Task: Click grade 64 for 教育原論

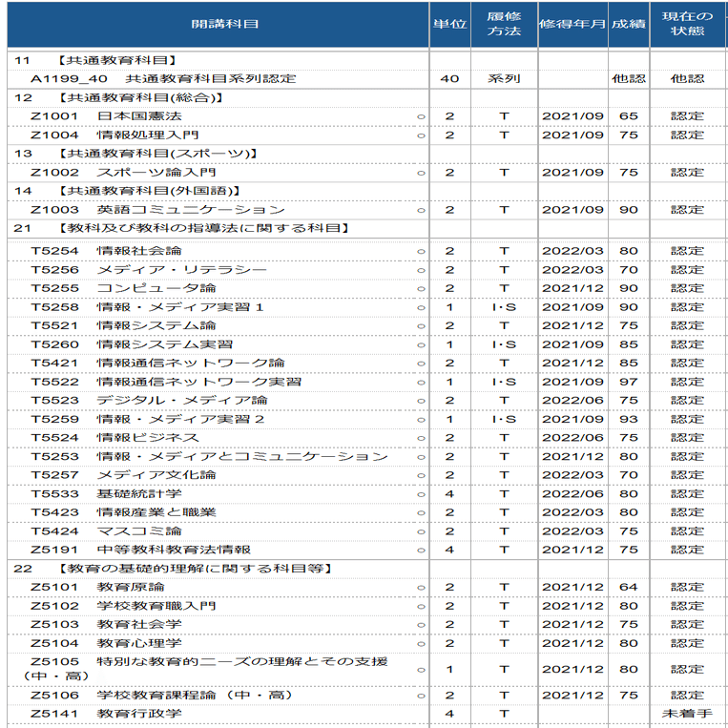Action: tap(628, 588)
